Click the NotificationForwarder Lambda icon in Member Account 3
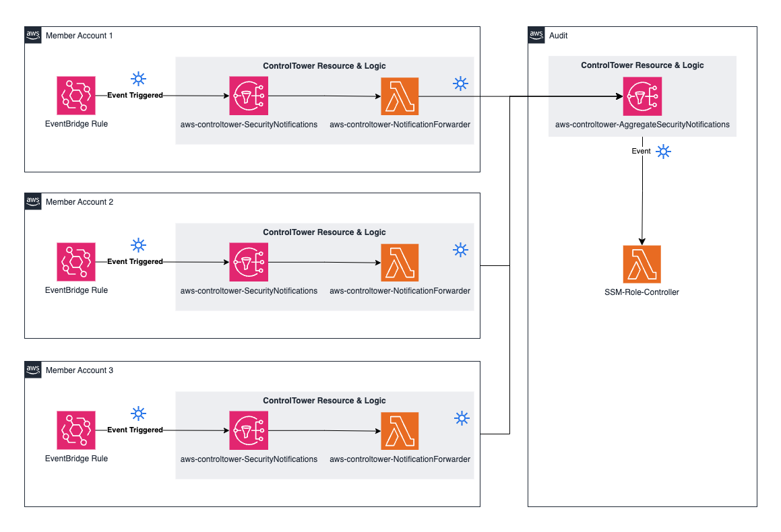 pyautogui.click(x=400, y=430)
